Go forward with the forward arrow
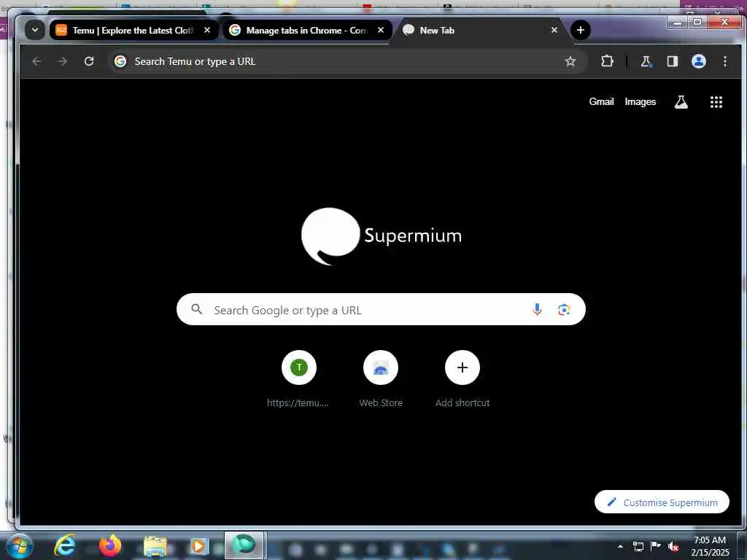The height and width of the screenshot is (560, 747). pos(63,61)
